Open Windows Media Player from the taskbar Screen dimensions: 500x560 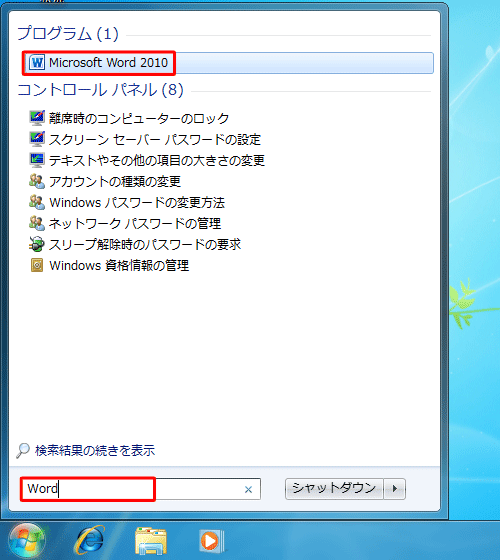coord(211,541)
